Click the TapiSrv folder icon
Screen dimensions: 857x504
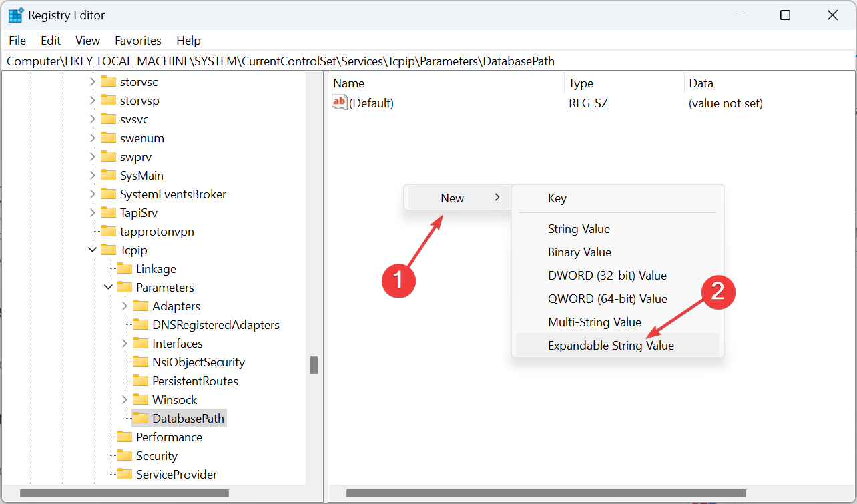coord(109,213)
